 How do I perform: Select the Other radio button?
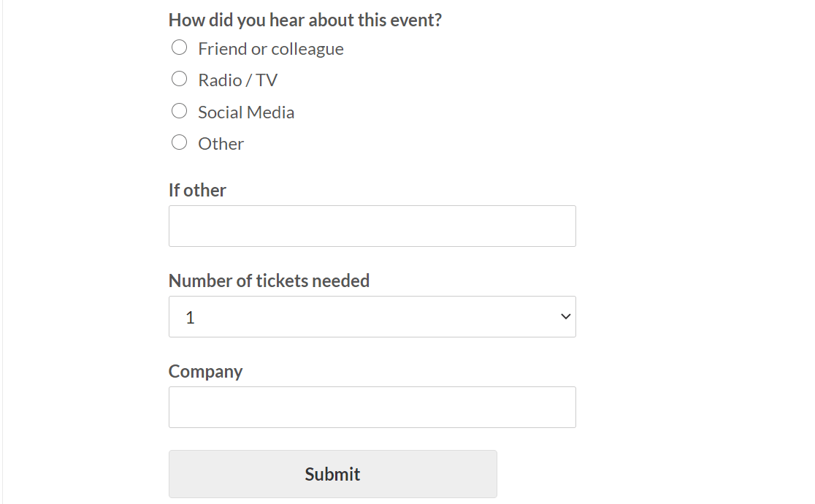coord(179,142)
